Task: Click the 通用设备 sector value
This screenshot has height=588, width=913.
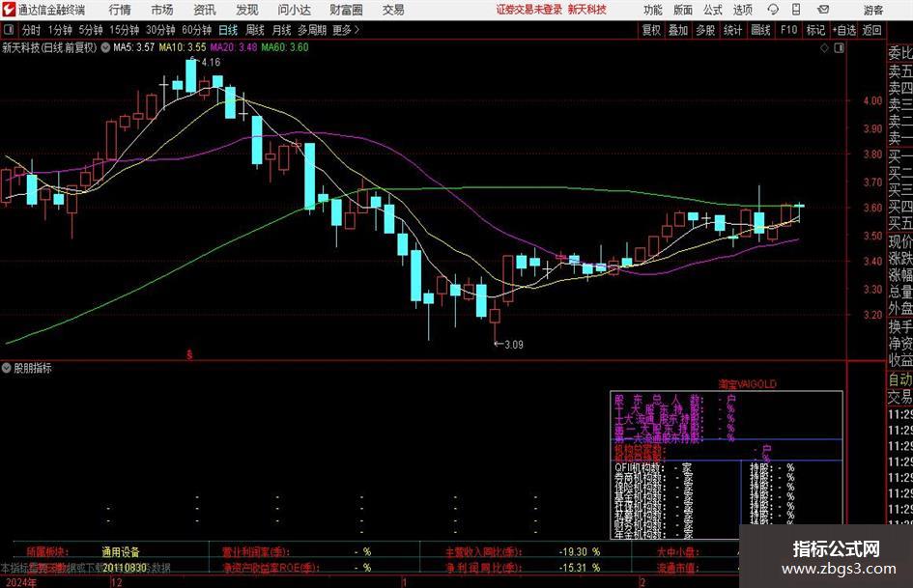Action: coord(121,552)
